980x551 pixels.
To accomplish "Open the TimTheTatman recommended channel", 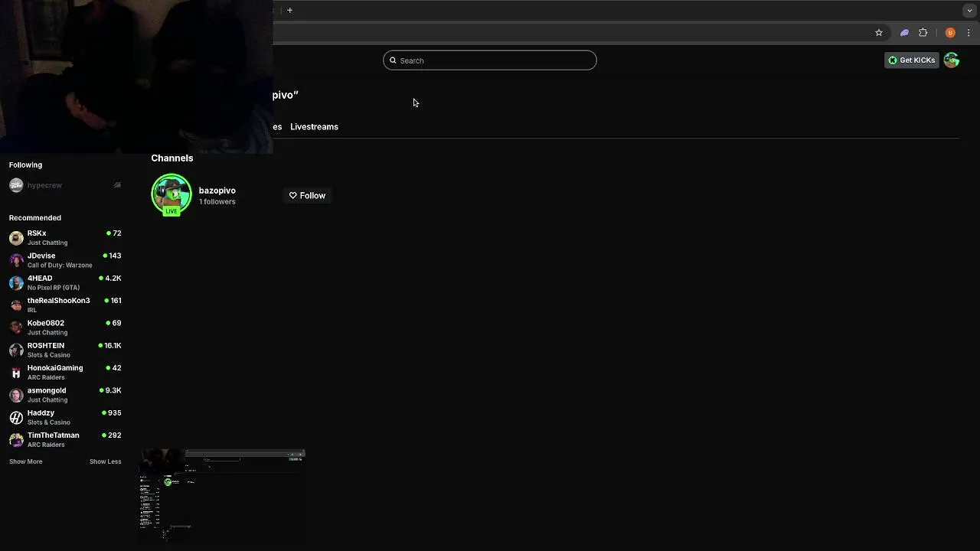I will [x=65, y=439].
